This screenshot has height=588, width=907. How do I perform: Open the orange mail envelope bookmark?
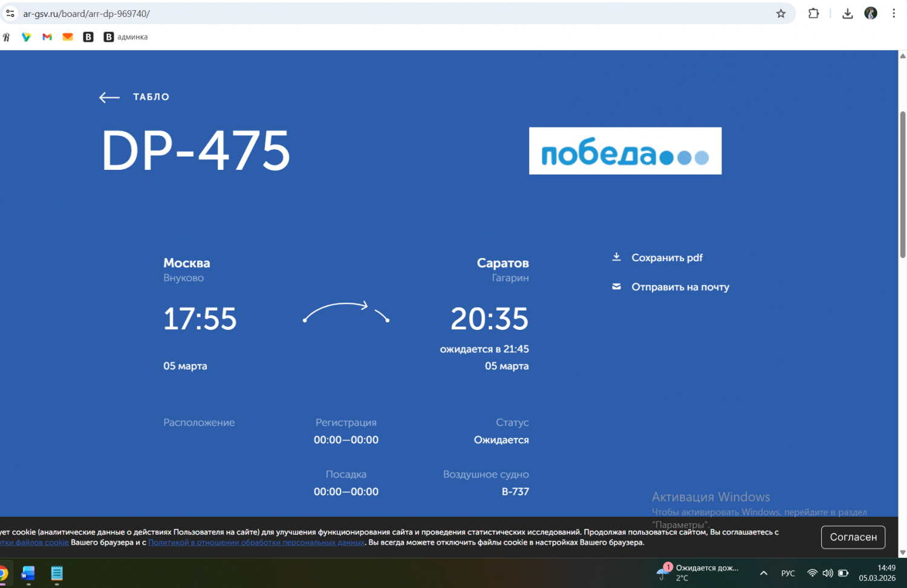68,37
